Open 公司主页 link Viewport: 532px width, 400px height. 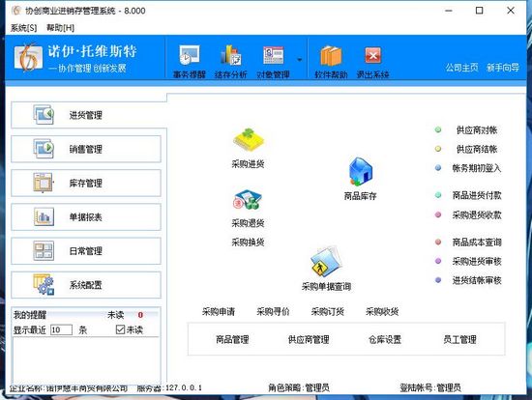click(x=461, y=68)
